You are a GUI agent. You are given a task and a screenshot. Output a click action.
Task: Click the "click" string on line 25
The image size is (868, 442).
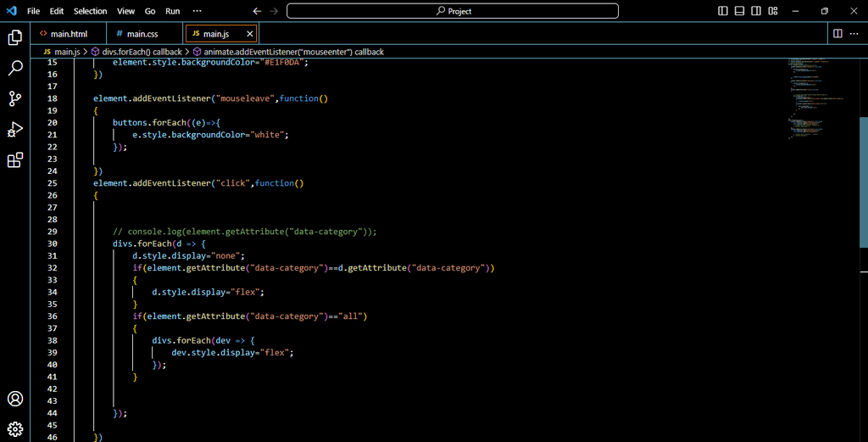[232, 182]
